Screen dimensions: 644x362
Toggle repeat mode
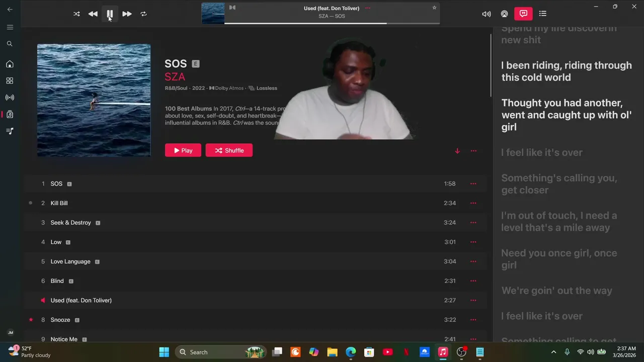coord(143,14)
